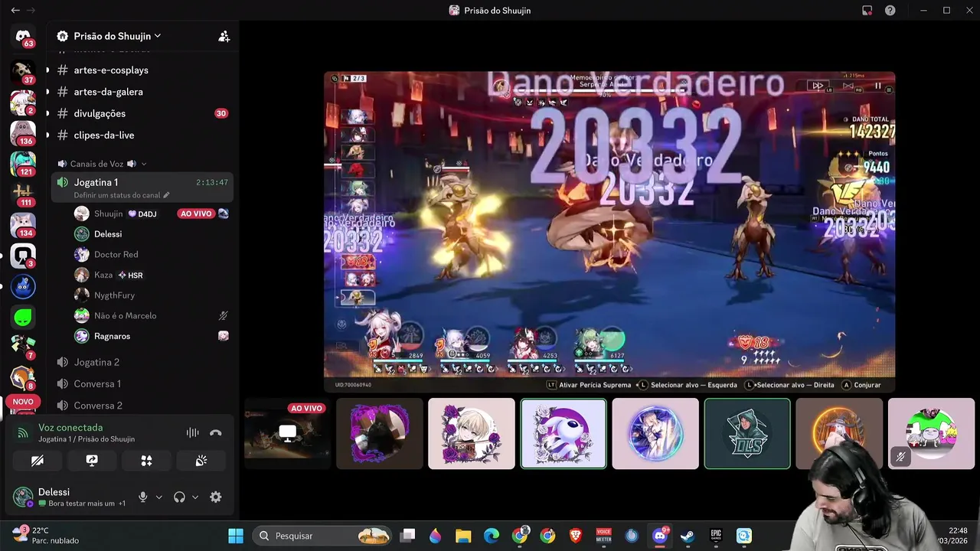Viewport: 980px width, 551px height.
Task: Open the create invite icon beside server name
Action: pos(224,36)
